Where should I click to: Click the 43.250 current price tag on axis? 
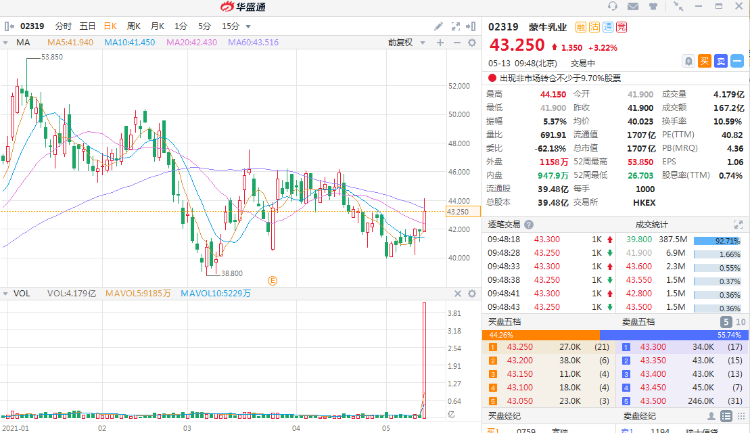tap(463, 212)
